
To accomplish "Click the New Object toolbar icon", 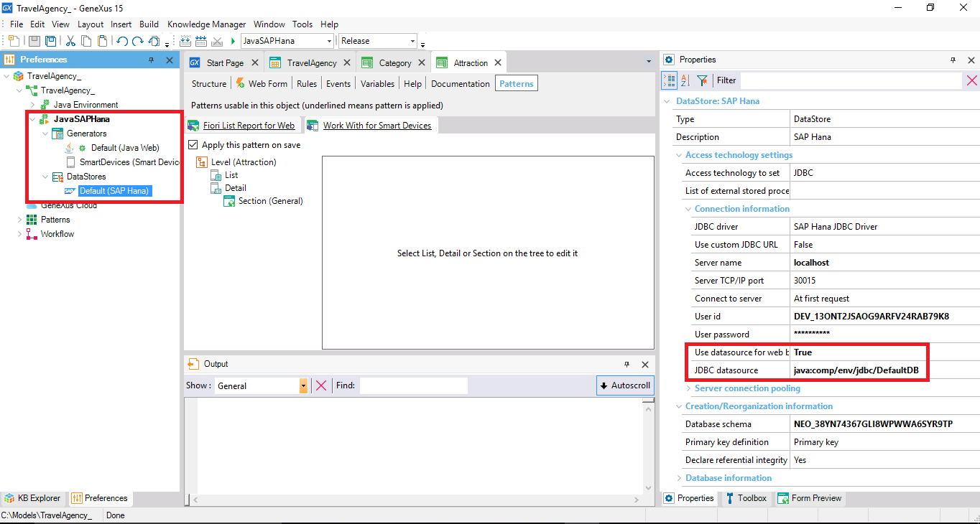I will coord(14,42).
